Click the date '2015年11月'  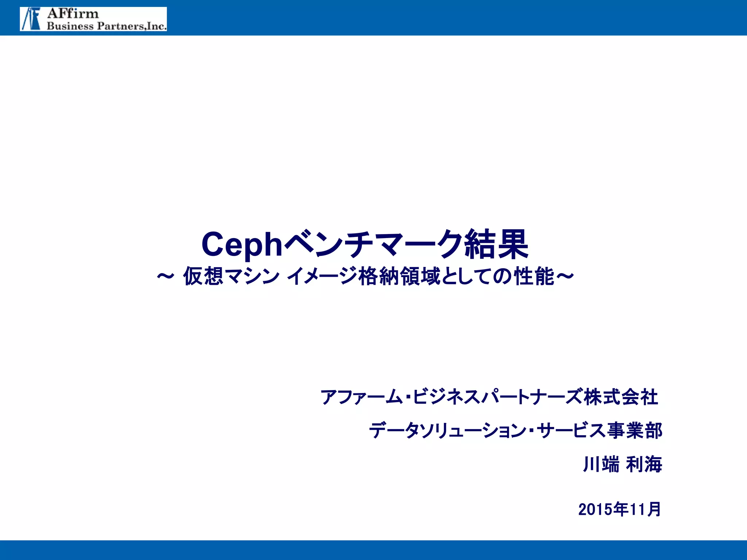click(x=619, y=509)
